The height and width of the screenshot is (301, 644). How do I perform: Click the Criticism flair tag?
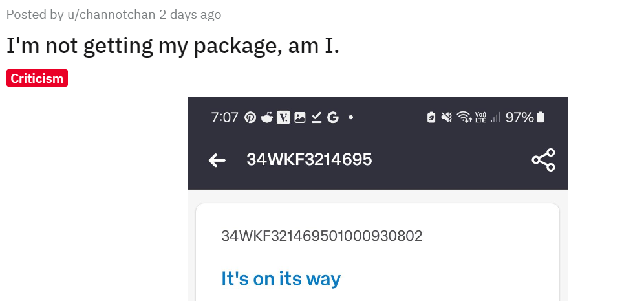point(37,78)
